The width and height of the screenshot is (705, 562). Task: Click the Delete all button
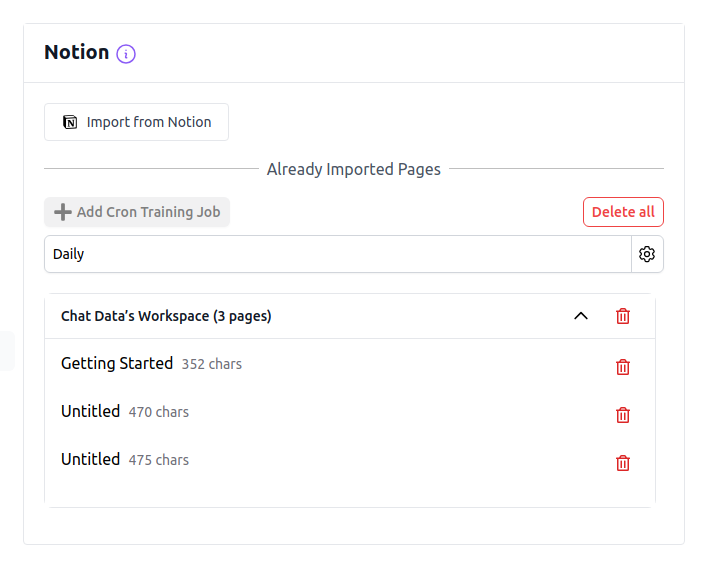tap(623, 212)
